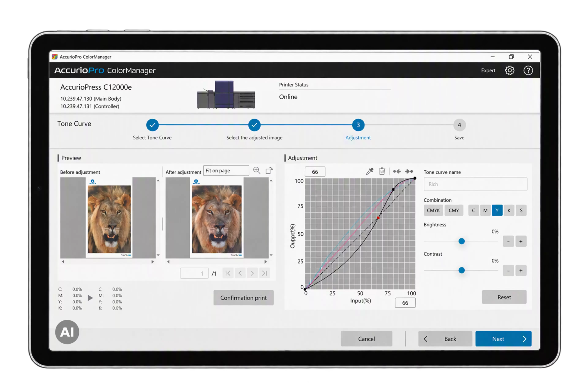The image size is (588, 392).
Task: Go to first page in preview navigation
Action: (228, 273)
